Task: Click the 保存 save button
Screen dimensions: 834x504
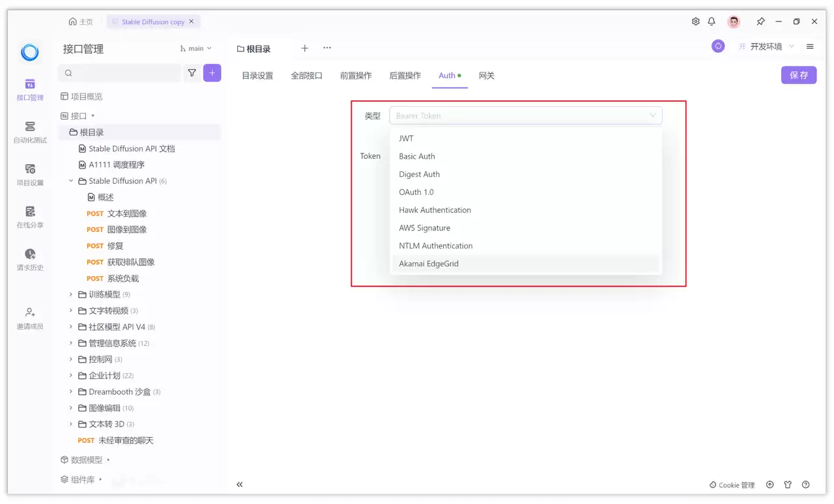Action: point(799,75)
